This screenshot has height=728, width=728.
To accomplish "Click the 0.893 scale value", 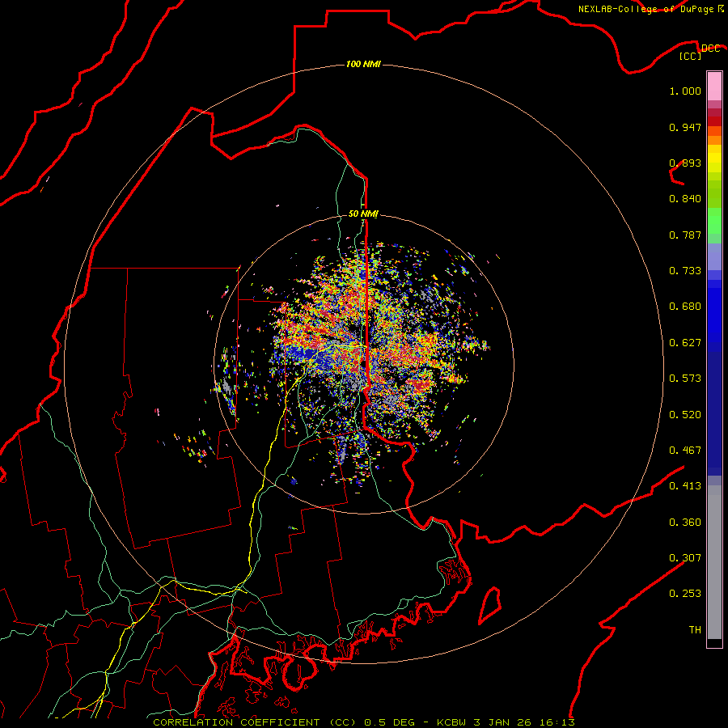I will pos(685,163).
